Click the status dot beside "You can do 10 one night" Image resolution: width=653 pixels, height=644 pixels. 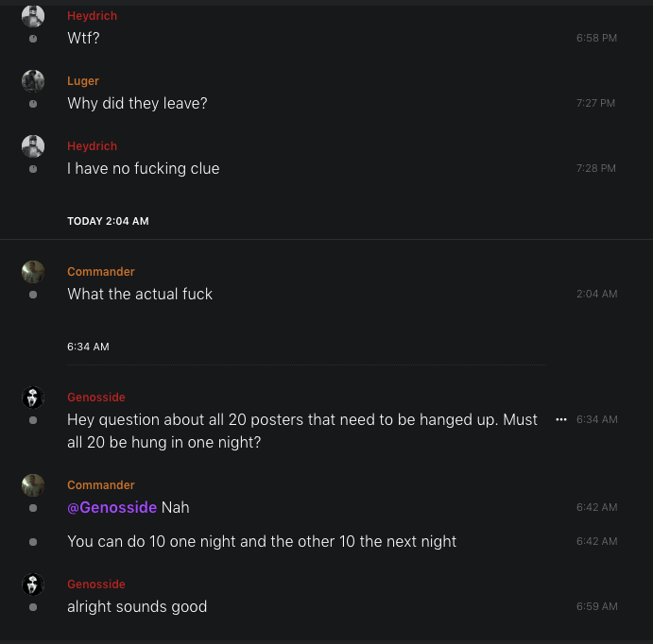[x=33, y=542]
